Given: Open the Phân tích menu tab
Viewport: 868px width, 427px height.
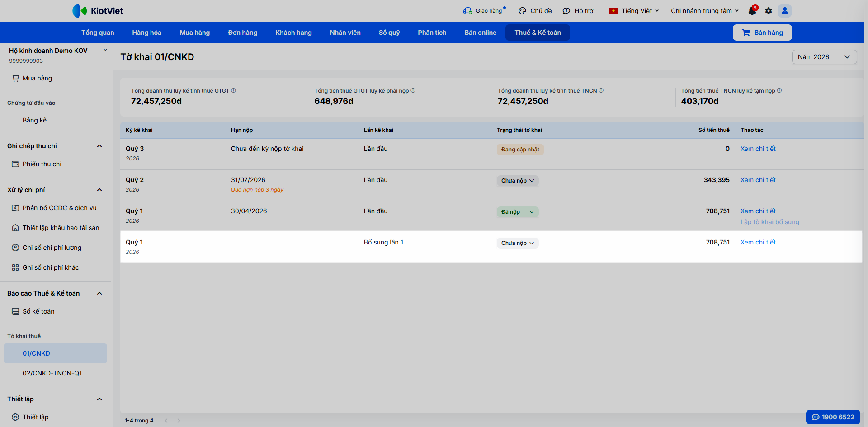Looking at the screenshot, I should point(432,33).
